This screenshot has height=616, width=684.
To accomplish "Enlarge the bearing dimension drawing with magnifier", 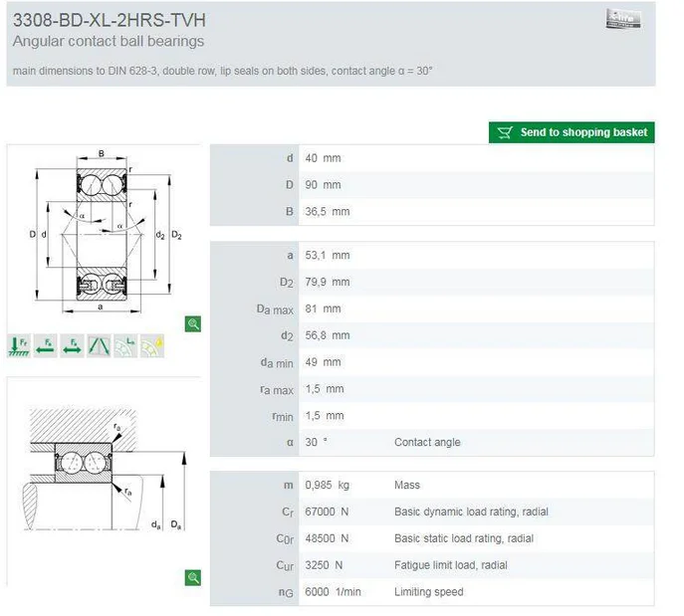I will (x=193, y=323).
